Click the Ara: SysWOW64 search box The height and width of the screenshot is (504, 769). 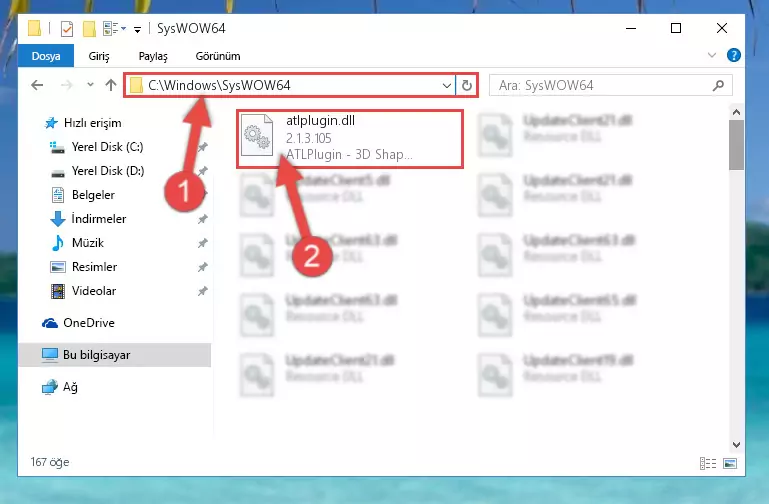[x=611, y=85]
